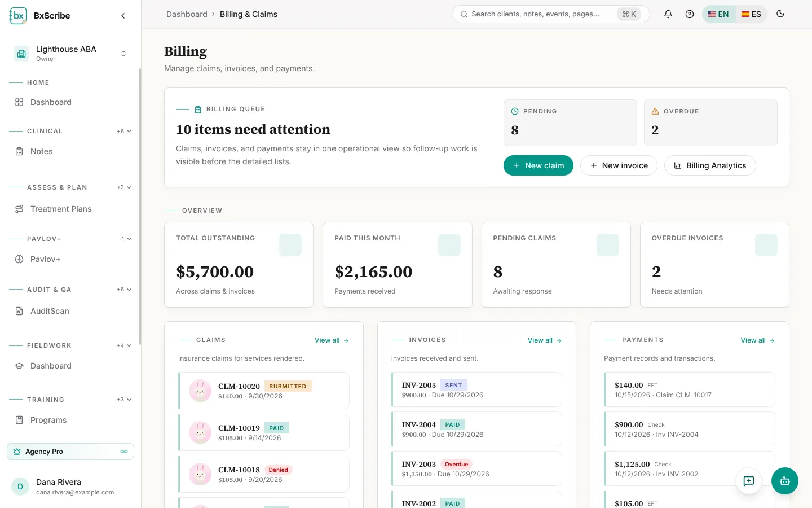Click the New claim button
The height and width of the screenshot is (508, 812).
pos(539,165)
